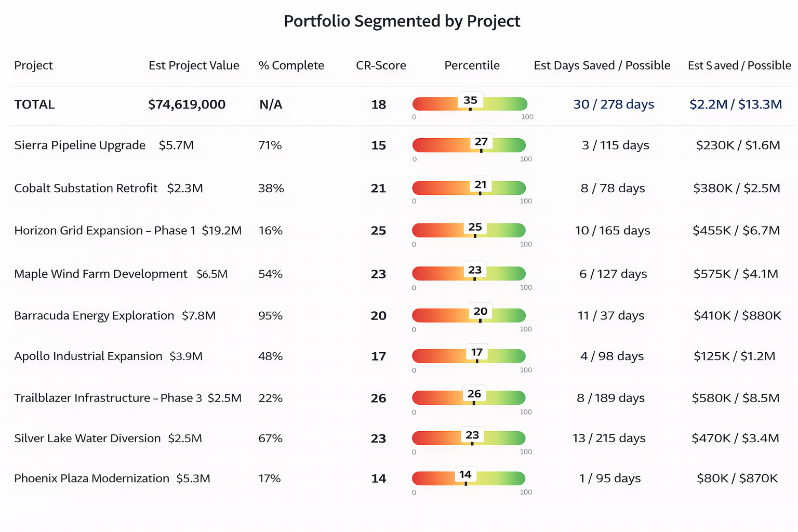The height and width of the screenshot is (532, 798).
Task: Click the TOTAL savings $2.2M / $13.3M
Action: (736, 104)
